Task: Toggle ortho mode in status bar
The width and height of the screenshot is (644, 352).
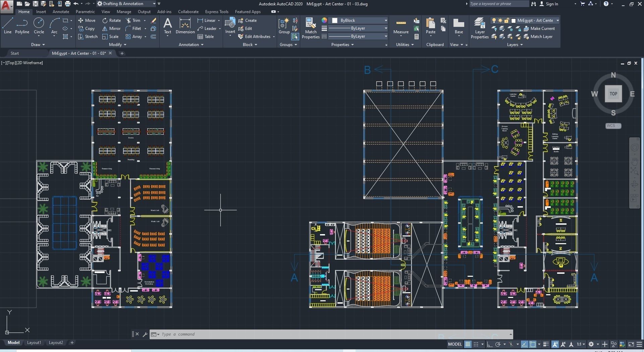Action: tap(490, 344)
